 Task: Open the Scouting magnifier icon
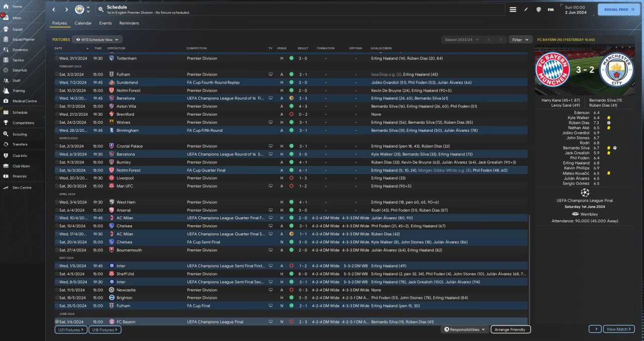6,134
